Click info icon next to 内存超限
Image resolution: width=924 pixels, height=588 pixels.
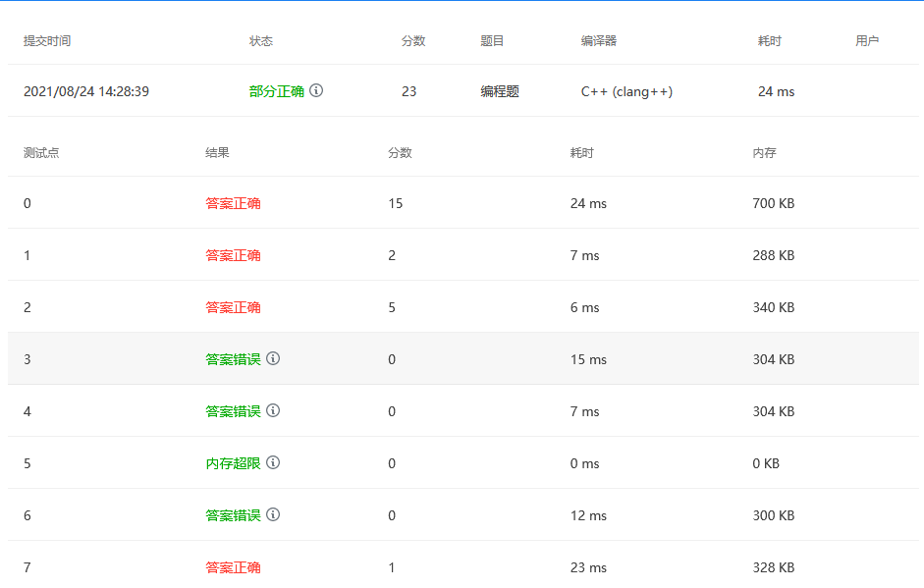point(273,462)
